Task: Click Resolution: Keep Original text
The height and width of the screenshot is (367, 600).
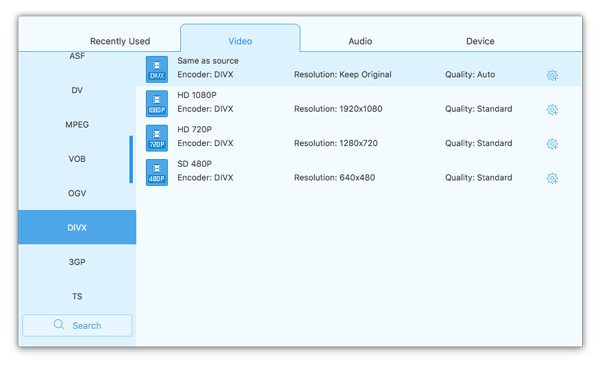Action: click(x=342, y=75)
